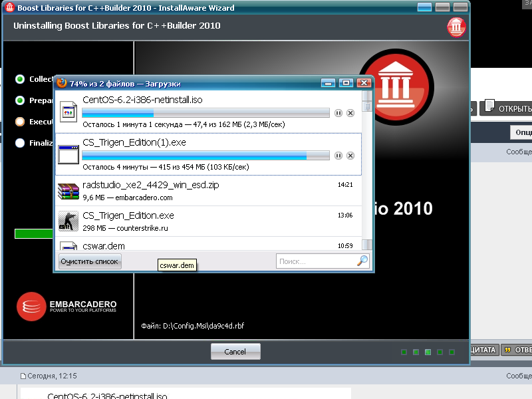Click the CS_Trigen_Edition(1).exe progress bar
This screenshot has height=399, width=532.
[205, 155]
